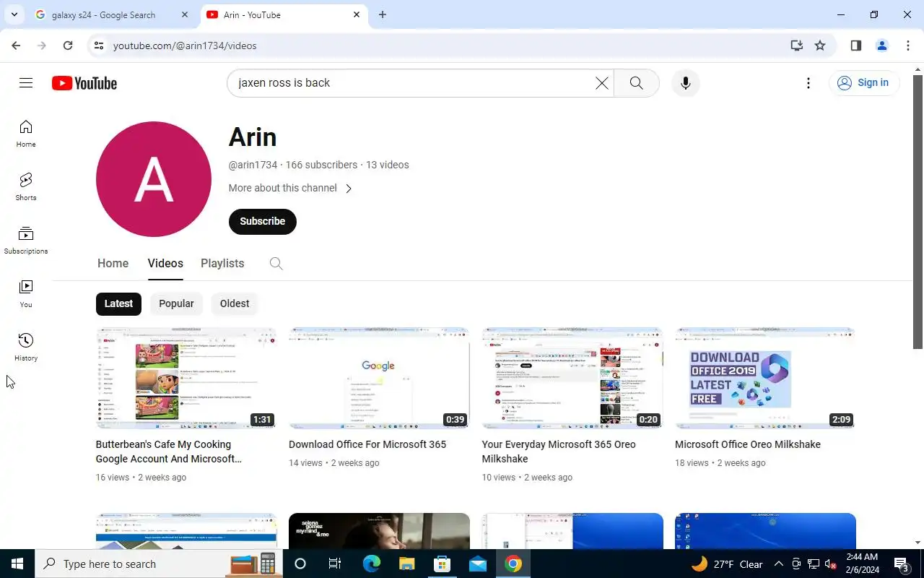Open Task View on taskbar
The image size is (924, 578).
(335, 564)
